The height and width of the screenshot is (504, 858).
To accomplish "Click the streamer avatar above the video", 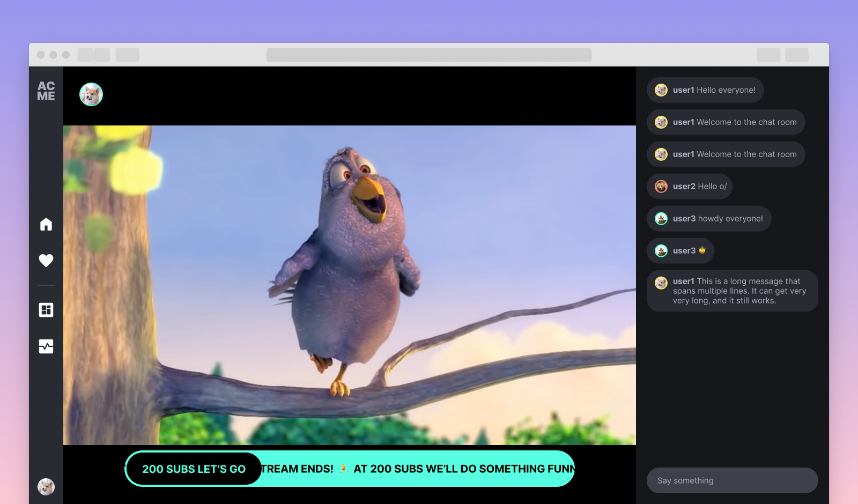I will click(91, 94).
